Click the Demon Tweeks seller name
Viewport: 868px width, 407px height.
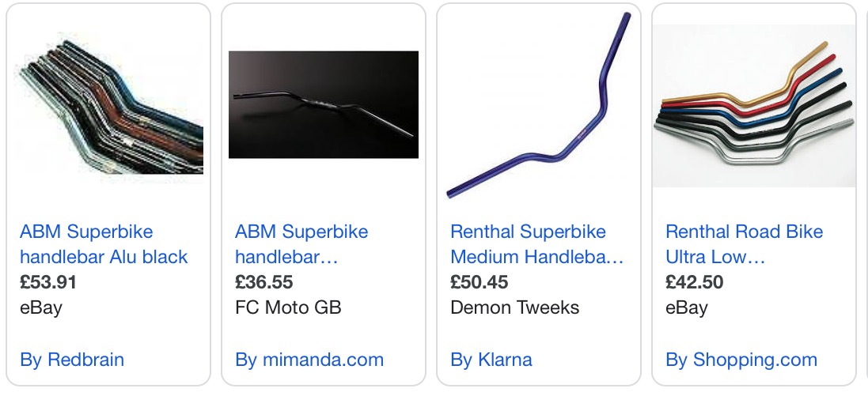[514, 307]
